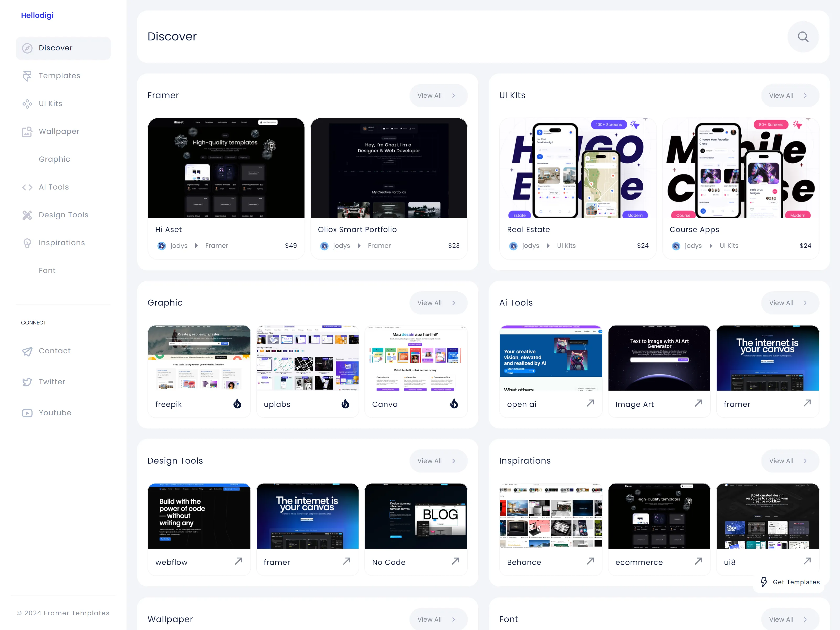Click the search magnifier icon
The height and width of the screenshot is (630, 840).
(x=803, y=37)
